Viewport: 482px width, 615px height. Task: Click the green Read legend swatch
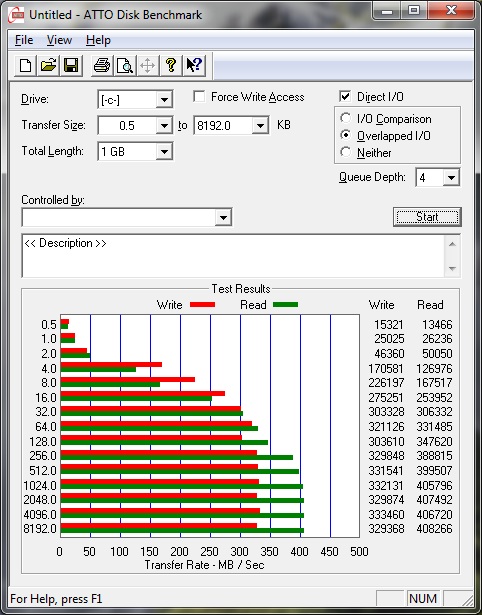[x=286, y=305]
